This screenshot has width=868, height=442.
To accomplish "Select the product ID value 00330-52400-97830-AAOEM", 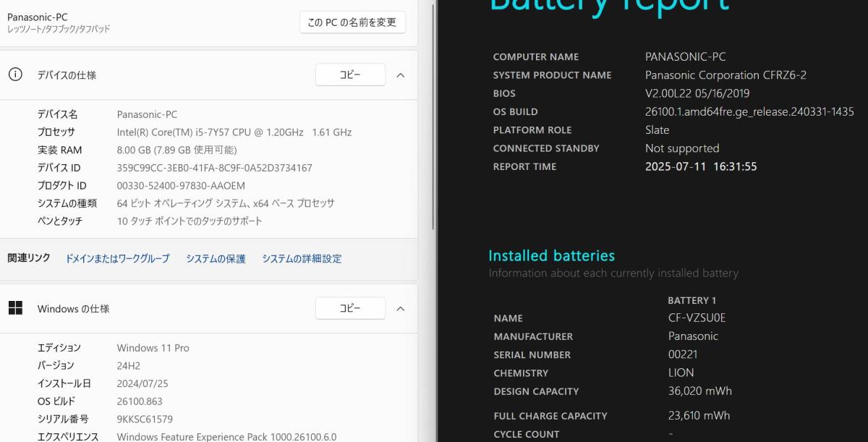I will pos(181,185).
